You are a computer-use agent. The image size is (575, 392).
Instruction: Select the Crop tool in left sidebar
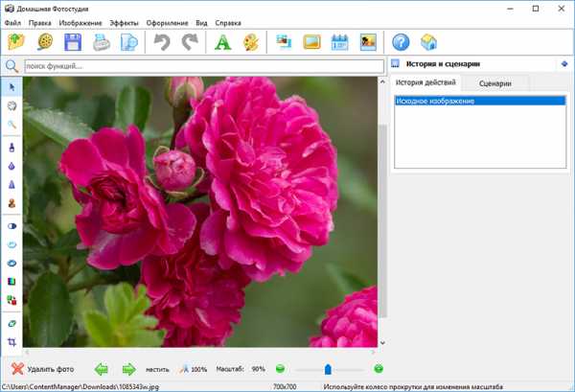[11, 341]
